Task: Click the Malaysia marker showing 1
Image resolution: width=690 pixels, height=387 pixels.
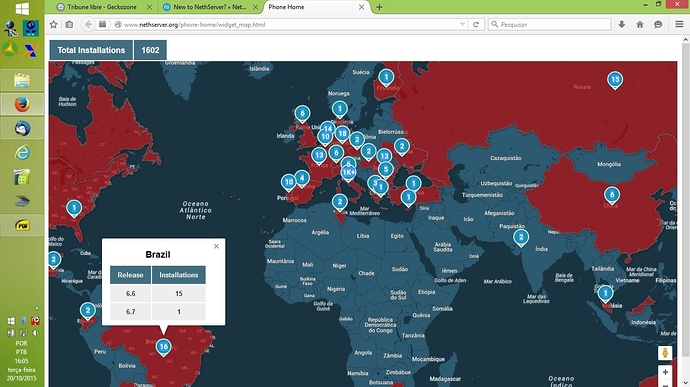Action: point(605,295)
